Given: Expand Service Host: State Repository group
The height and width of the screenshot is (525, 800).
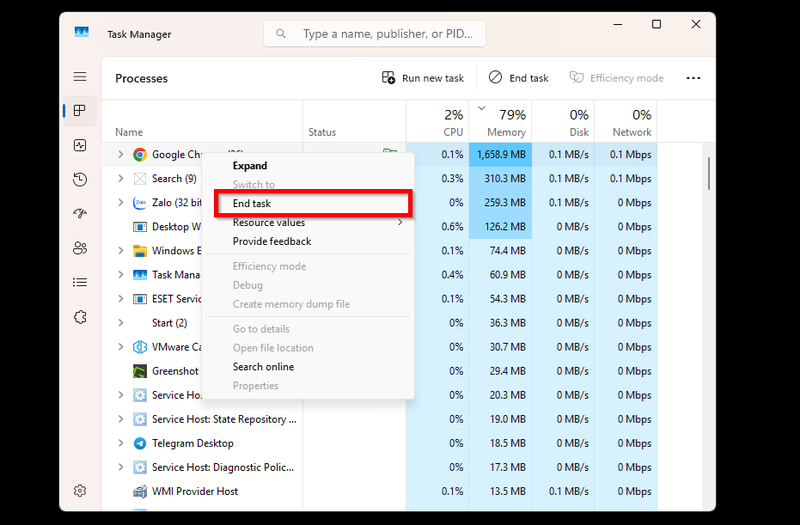Looking at the screenshot, I should (120, 419).
